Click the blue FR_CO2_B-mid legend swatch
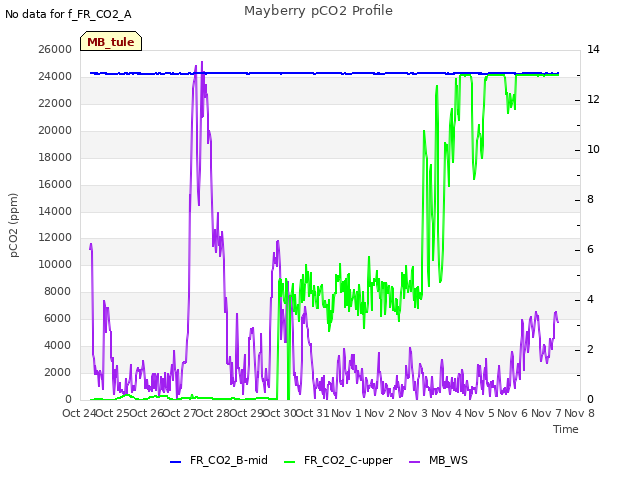 (x=176, y=462)
